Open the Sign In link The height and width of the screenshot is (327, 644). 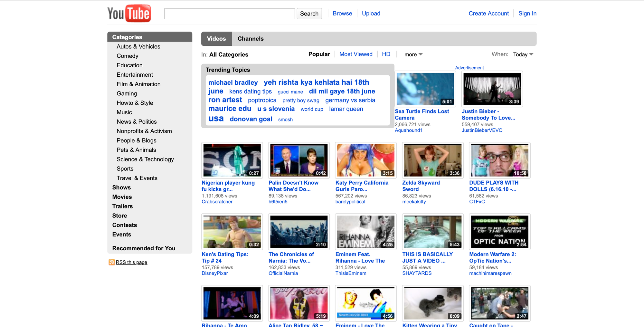527,14
